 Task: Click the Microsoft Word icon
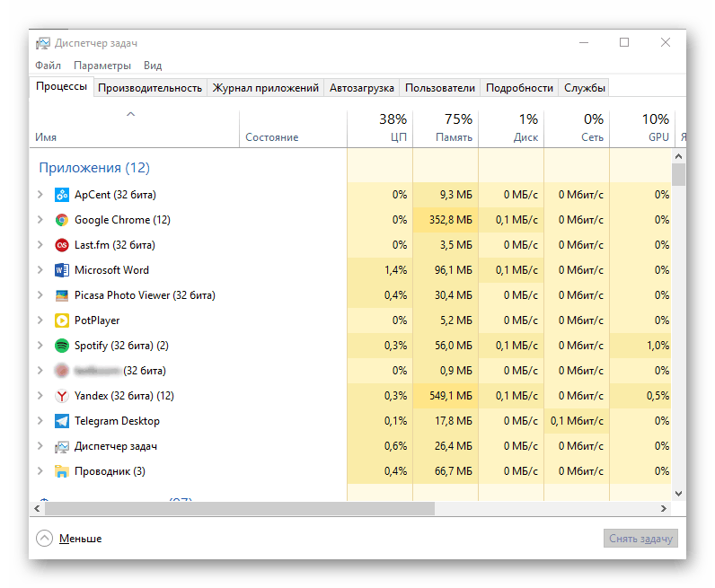tap(62, 270)
